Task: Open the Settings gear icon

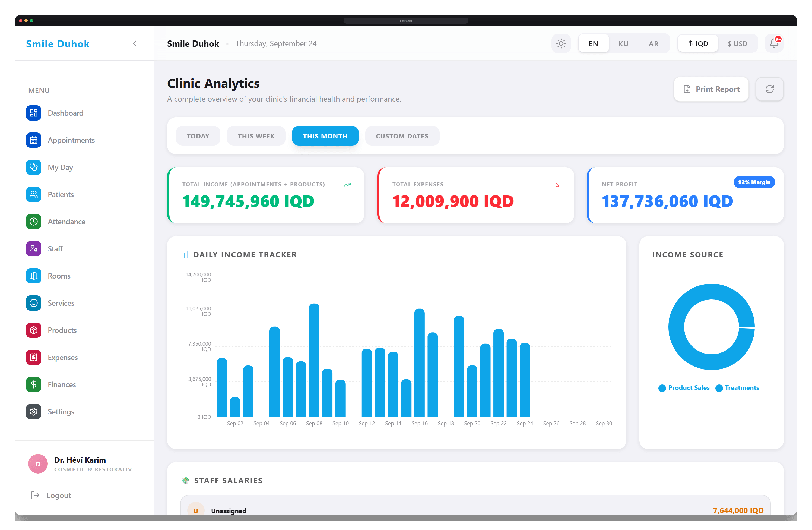Action: [x=33, y=412]
